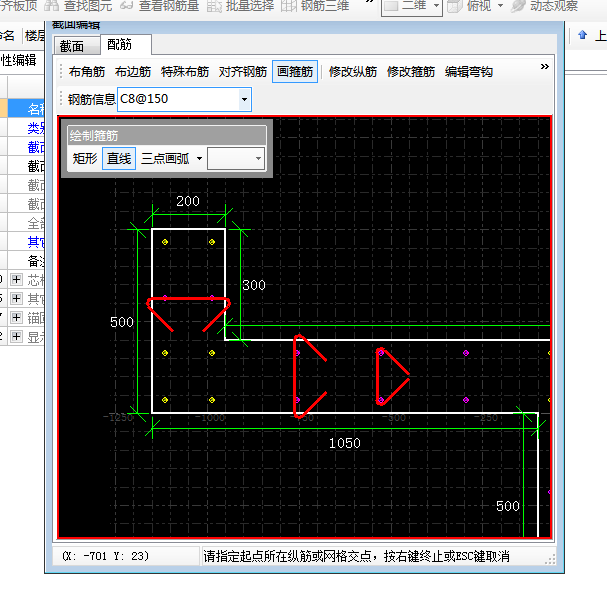Expand the 显示 tree row plus box
This screenshot has width=607, height=589.
point(16,336)
